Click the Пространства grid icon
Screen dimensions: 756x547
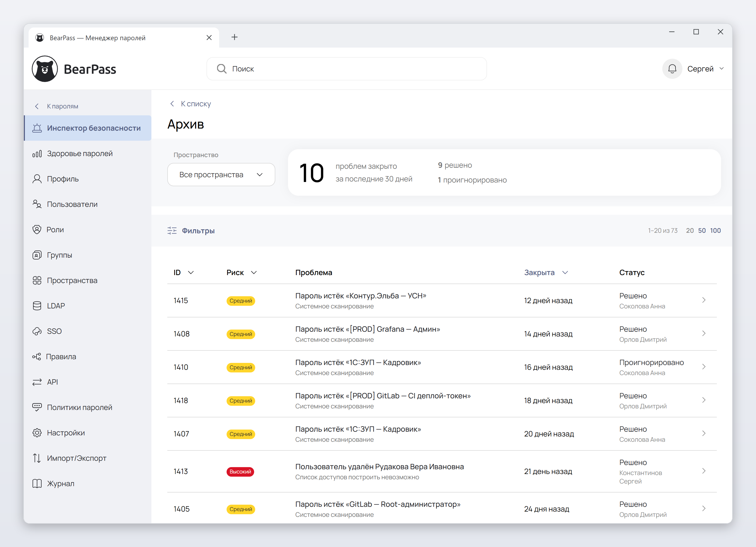click(37, 280)
